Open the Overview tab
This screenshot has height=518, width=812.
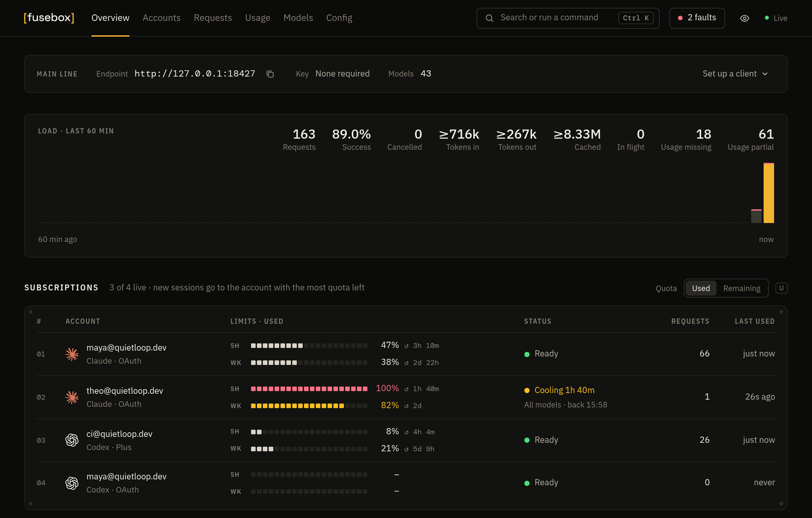pos(111,18)
